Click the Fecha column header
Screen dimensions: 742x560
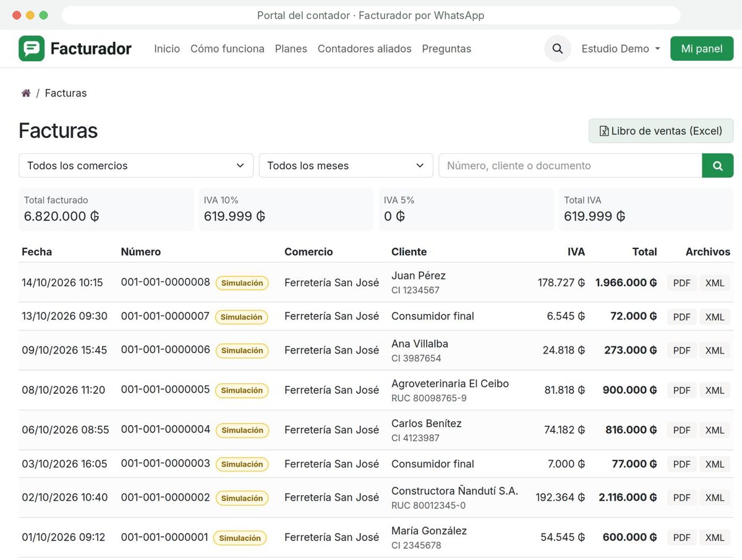pyautogui.click(x=36, y=252)
